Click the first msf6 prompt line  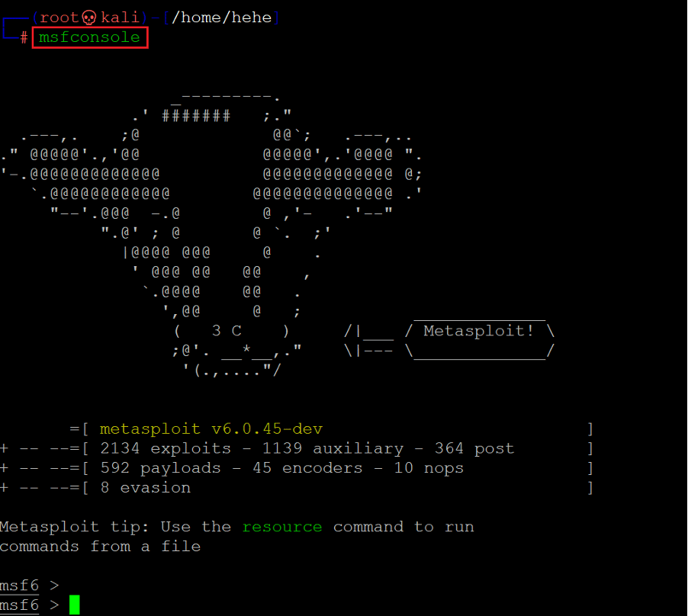pyautogui.click(x=30, y=586)
